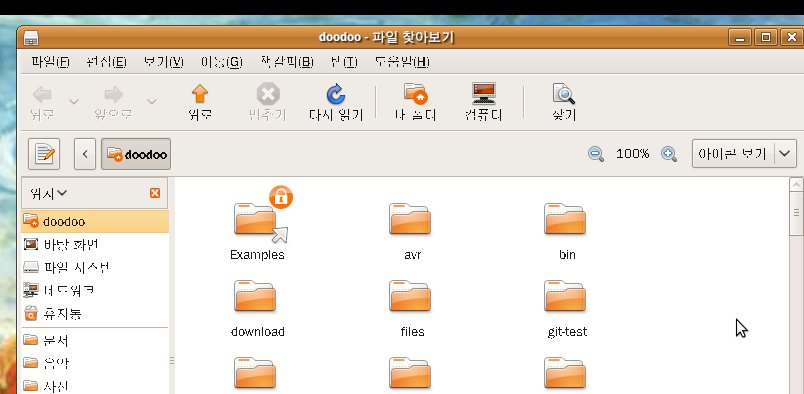The height and width of the screenshot is (394, 804).
Task: Click the Reload toolbar button
Action: pos(336,102)
